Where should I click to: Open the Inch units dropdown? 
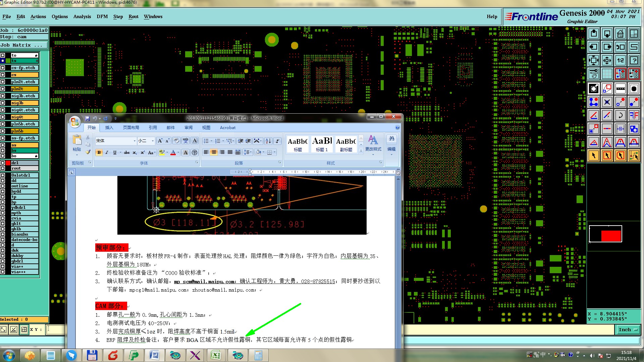click(628, 330)
